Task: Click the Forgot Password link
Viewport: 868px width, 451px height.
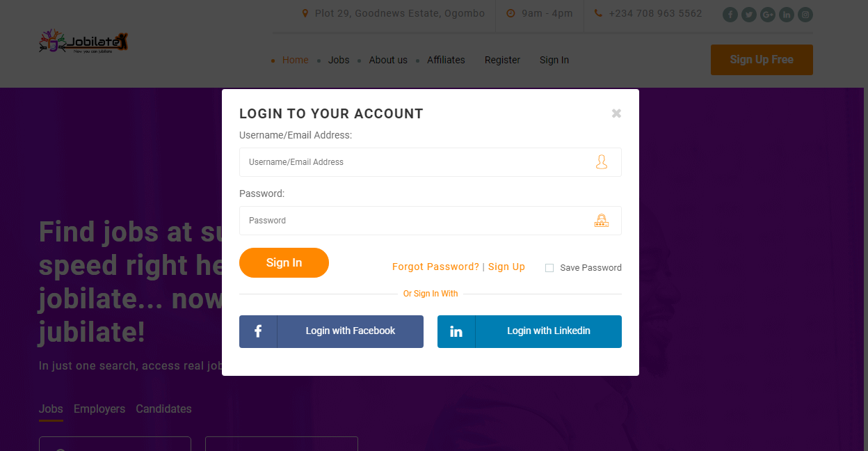Action: (x=435, y=267)
